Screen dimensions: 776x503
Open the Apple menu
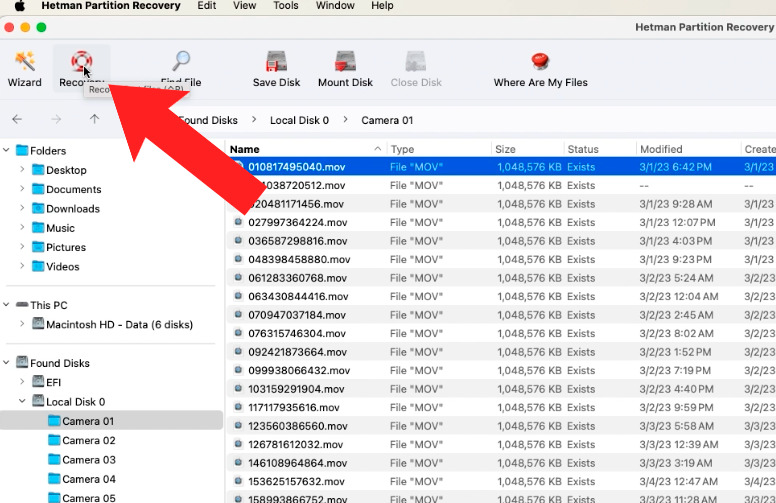tap(19, 6)
